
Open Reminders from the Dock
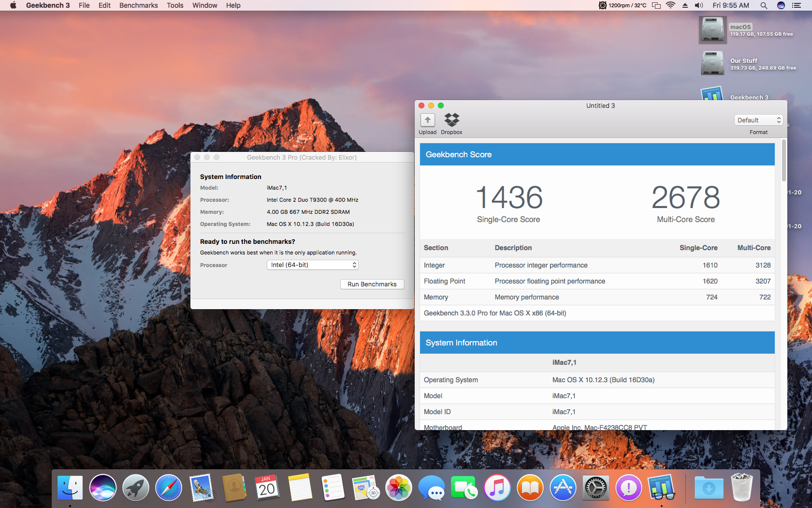(333, 488)
